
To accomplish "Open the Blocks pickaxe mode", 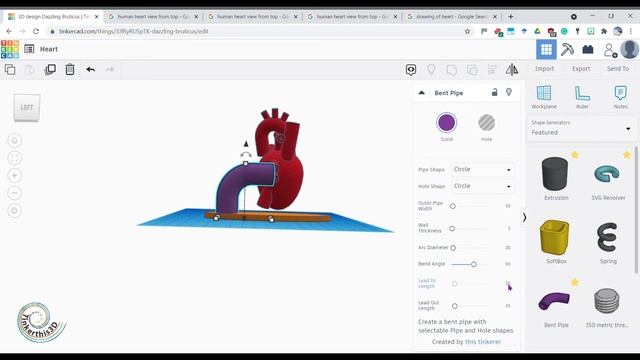I will [x=567, y=50].
